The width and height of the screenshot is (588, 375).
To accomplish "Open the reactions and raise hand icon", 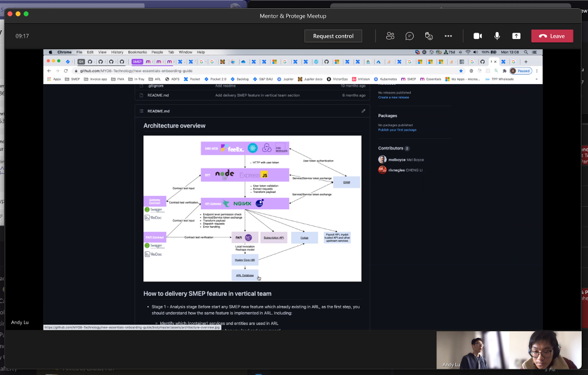I will point(429,36).
